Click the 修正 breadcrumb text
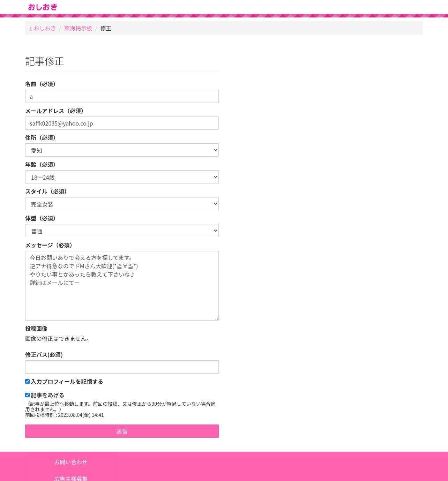Screen dimensions: 448x481 (106, 28)
